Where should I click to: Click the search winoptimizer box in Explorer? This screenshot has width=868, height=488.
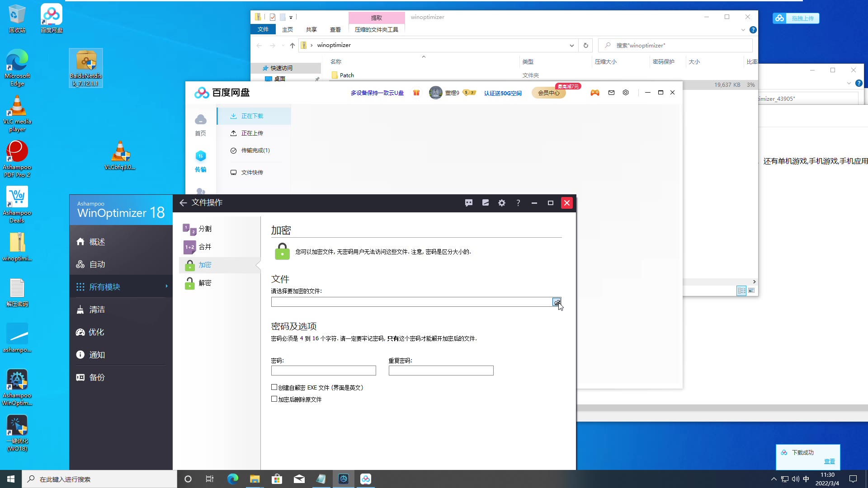[x=675, y=45]
